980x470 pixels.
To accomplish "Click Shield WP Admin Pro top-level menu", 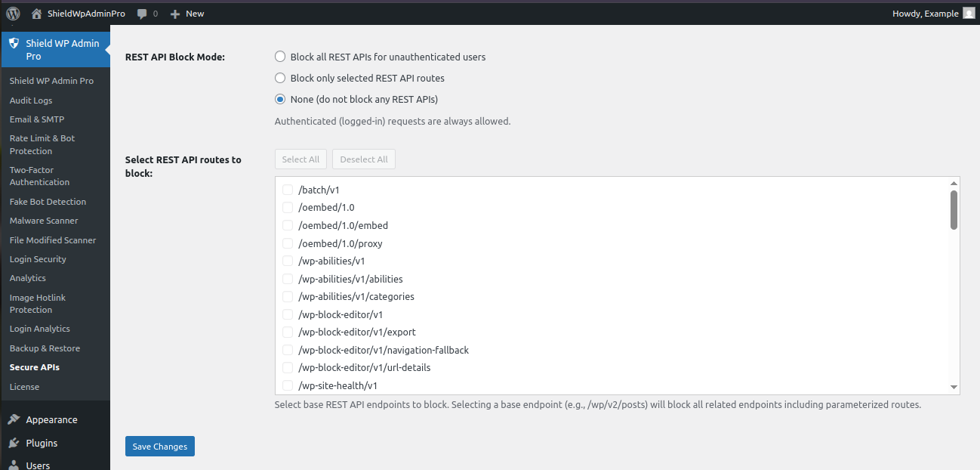I will pyautogui.click(x=55, y=50).
